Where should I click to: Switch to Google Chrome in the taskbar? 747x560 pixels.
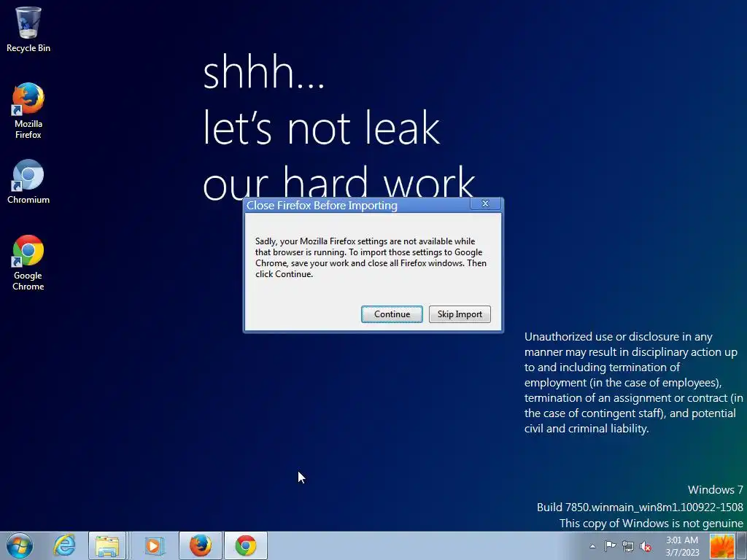pyautogui.click(x=246, y=545)
